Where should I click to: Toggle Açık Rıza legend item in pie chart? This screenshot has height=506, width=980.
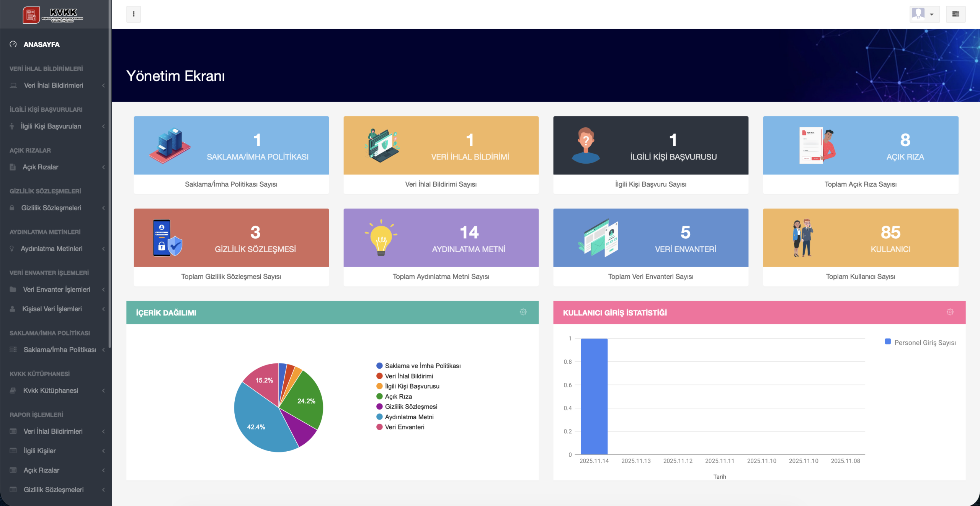(398, 397)
